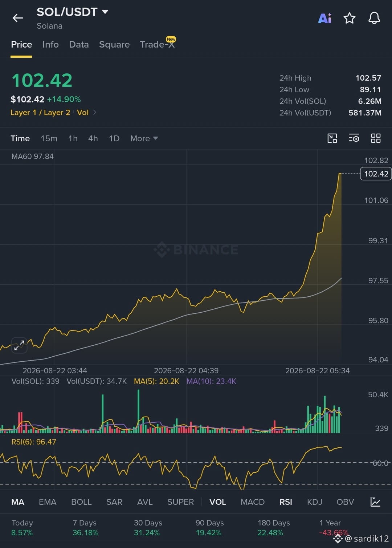Open the Data tab
Image resolution: width=392 pixels, height=548 pixels.
(x=79, y=44)
